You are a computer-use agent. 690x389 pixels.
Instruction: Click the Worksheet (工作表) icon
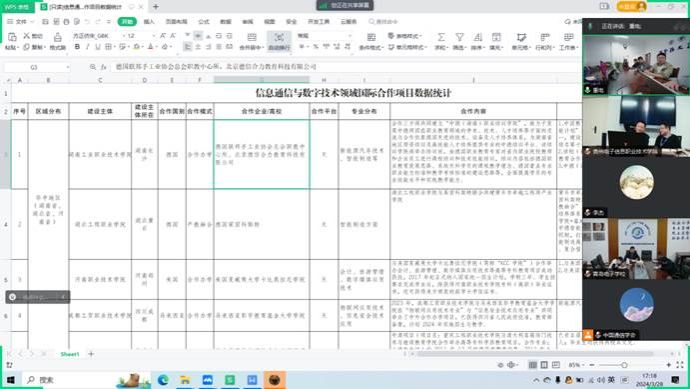click(x=569, y=37)
